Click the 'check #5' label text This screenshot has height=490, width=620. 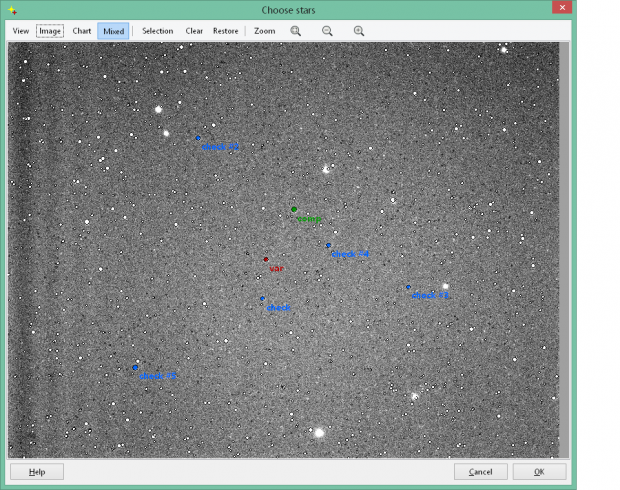pos(157,376)
